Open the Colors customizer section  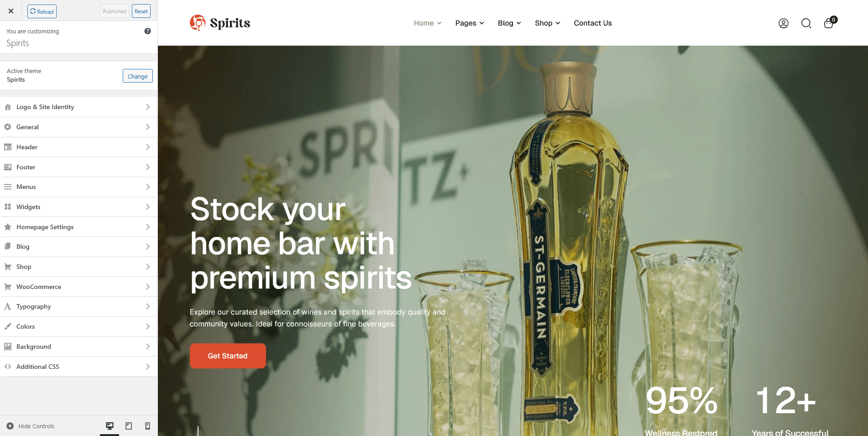[78, 326]
